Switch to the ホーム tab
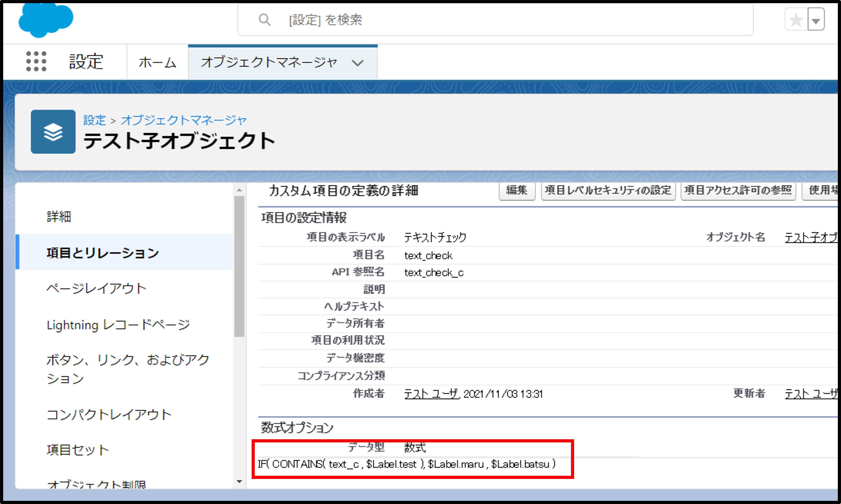Image resolution: width=841 pixels, height=504 pixels. tap(157, 62)
